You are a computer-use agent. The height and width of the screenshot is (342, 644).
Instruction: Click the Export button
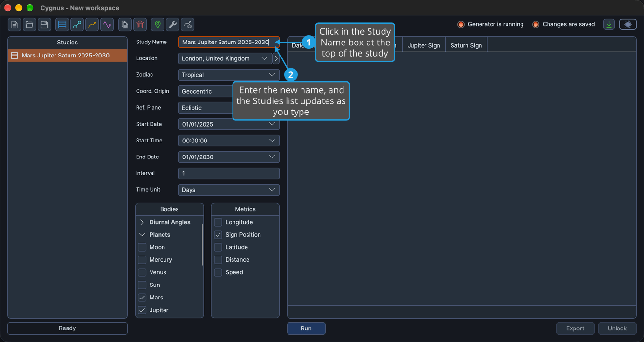pos(575,328)
